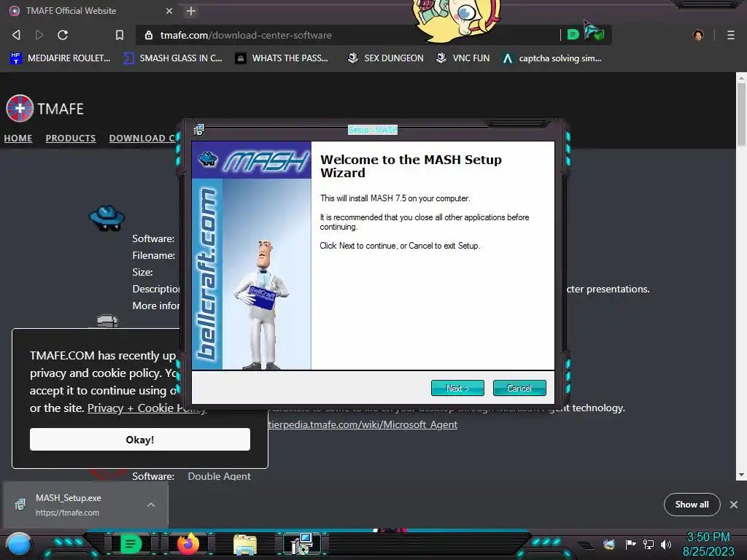Click 'Welcome to the MASH Setup Wizard' heading
747x560 pixels.
pos(411,166)
